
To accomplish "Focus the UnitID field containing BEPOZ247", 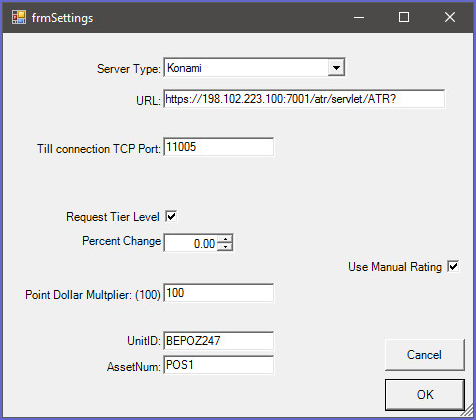I will point(219,341).
